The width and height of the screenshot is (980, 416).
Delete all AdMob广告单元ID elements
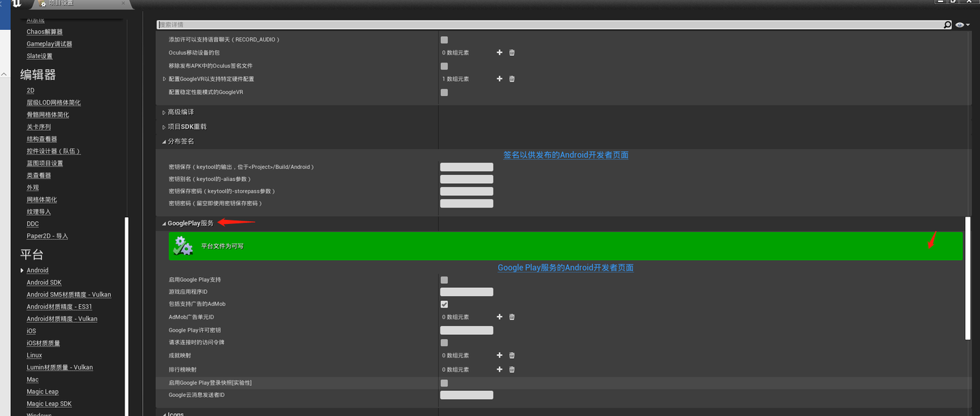tap(512, 317)
